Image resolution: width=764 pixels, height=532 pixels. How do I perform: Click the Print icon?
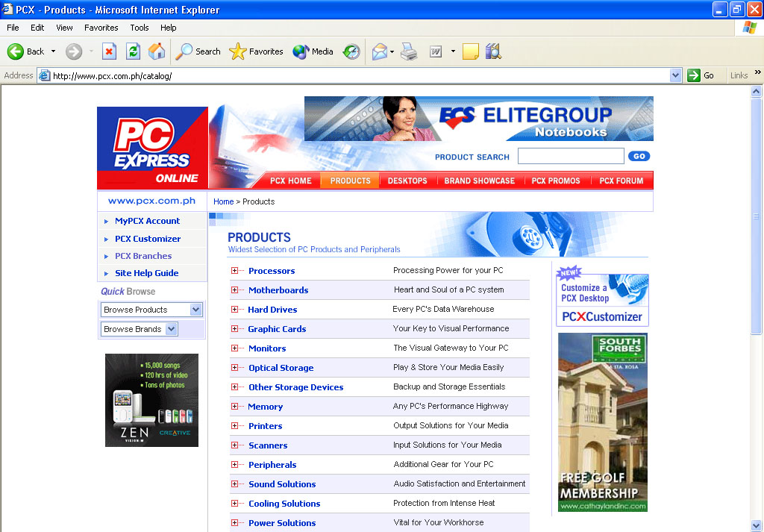tap(409, 51)
